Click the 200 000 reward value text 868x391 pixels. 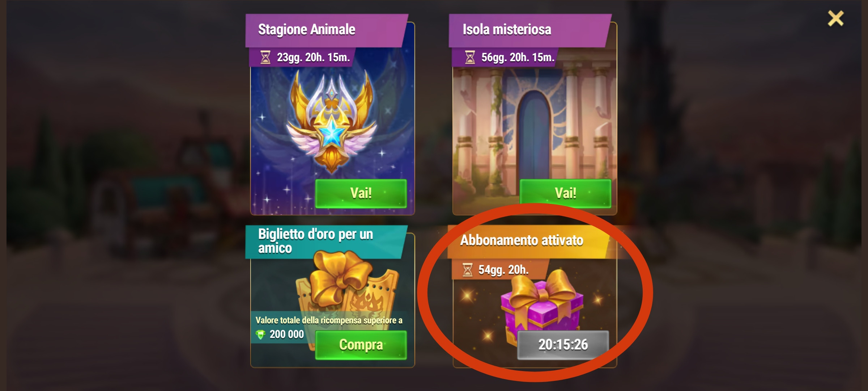(x=287, y=334)
